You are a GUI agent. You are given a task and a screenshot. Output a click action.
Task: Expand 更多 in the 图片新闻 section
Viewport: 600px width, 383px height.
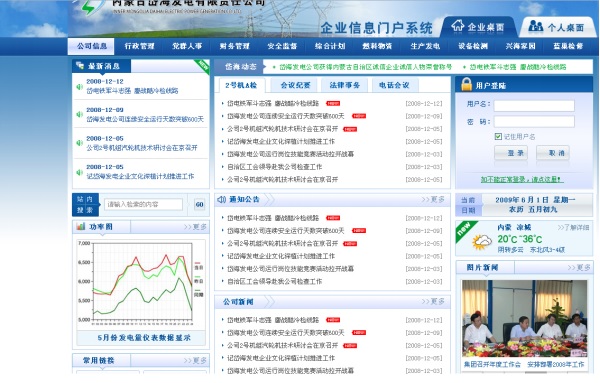pyautogui.click(x=579, y=267)
